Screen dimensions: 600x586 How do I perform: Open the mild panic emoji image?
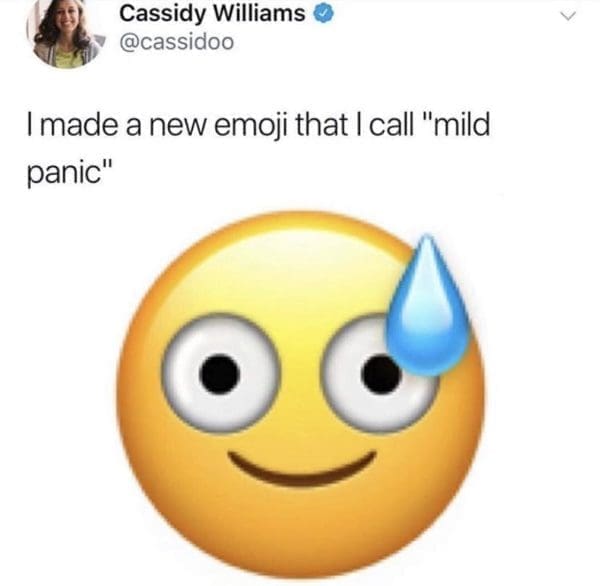coord(300,394)
